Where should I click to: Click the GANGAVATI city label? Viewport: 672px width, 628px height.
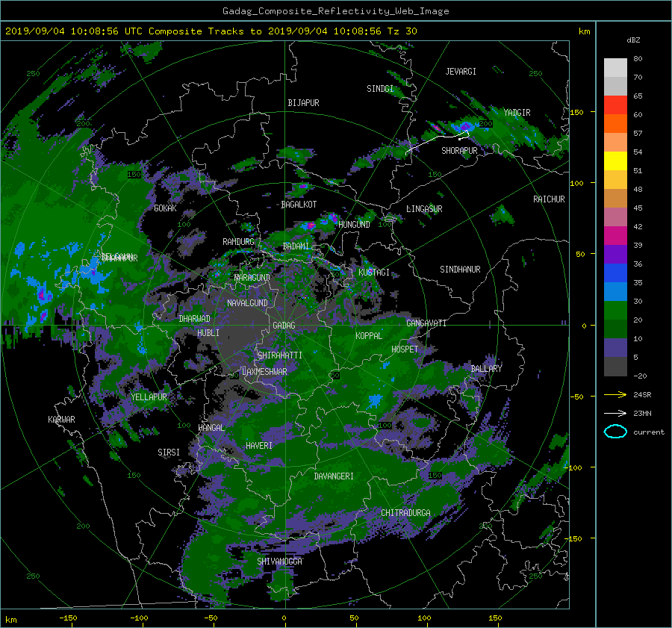(426, 323)
